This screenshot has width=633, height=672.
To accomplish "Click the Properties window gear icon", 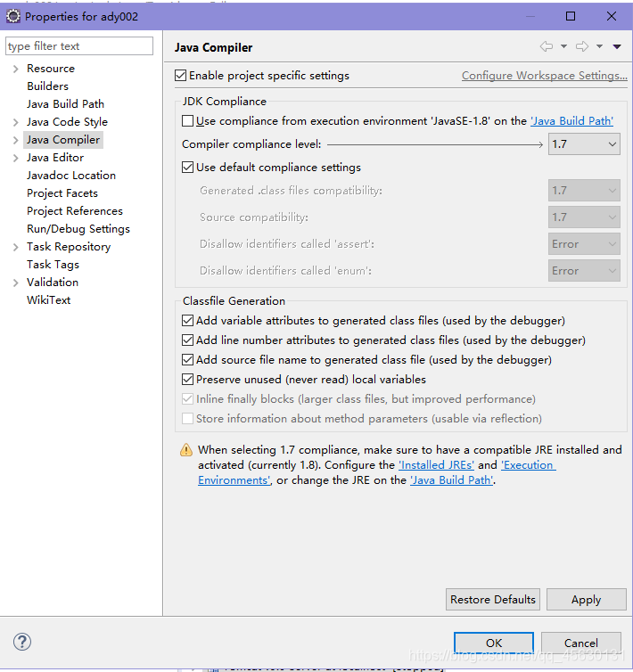I will point(12,16).
